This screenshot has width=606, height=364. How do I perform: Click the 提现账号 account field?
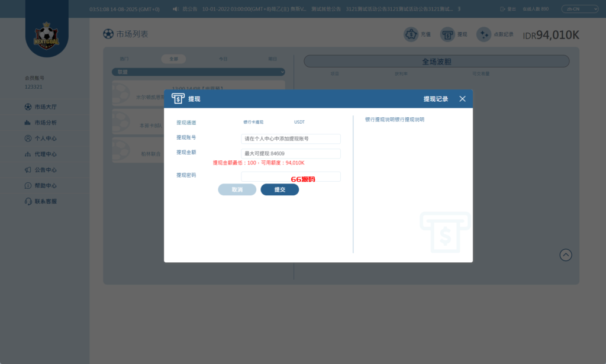[291, 138]
